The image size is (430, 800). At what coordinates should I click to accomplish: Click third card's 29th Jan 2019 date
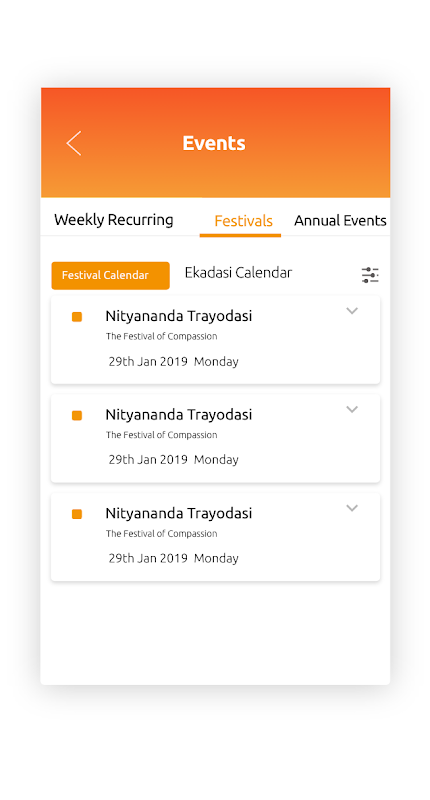click(148, 558)
